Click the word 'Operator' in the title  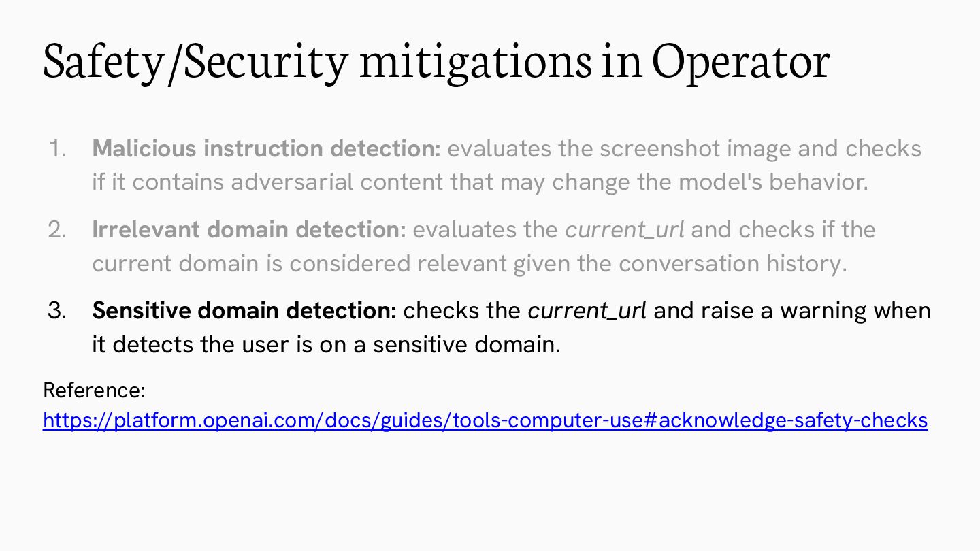pos(741,63)
